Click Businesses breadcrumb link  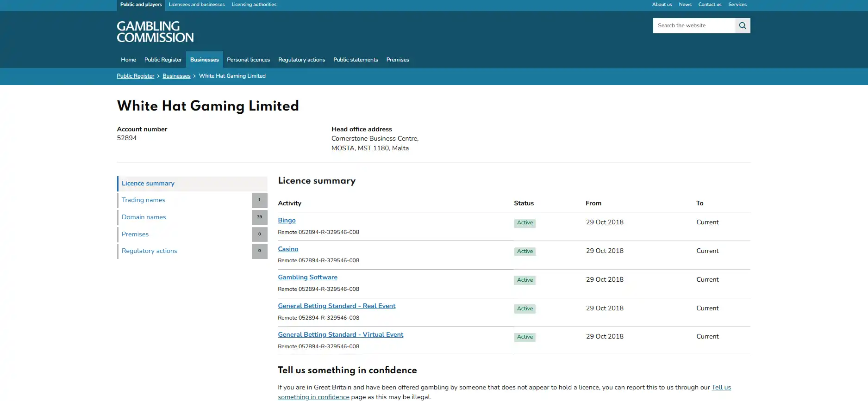tap(176, 76)
